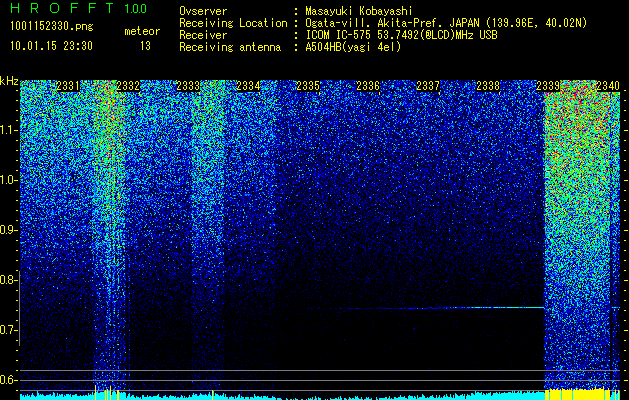Click the HROFFT 1.0.0 title text
The image size is (629, 400).
pos(78,8)
